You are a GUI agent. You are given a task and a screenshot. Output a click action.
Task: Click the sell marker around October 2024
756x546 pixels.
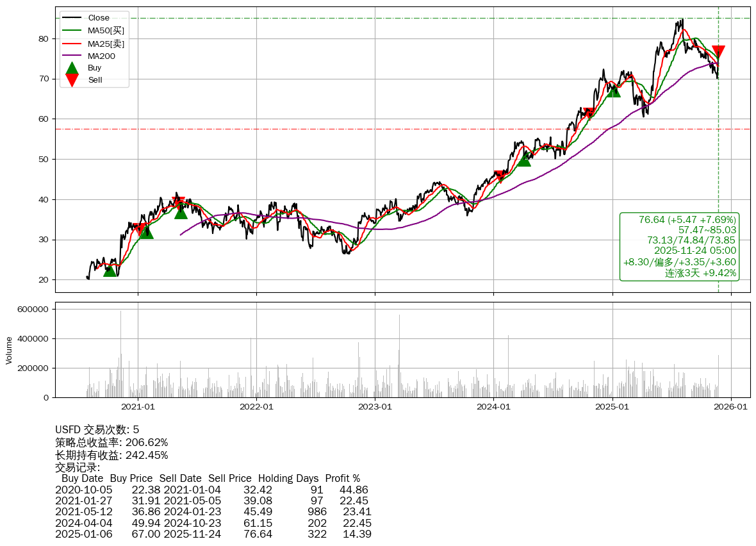[x=589, y=113]
